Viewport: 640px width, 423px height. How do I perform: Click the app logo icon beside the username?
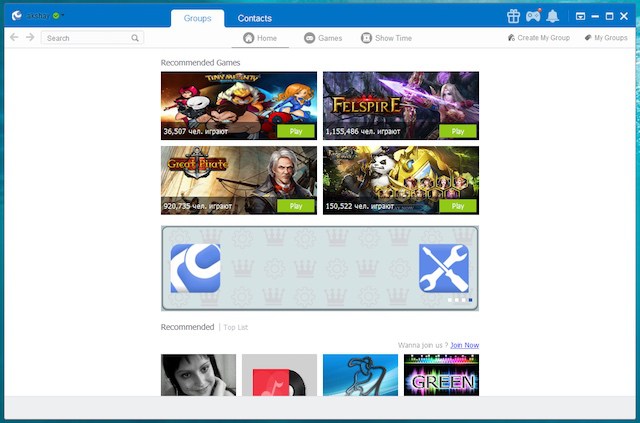coord(17,16)
